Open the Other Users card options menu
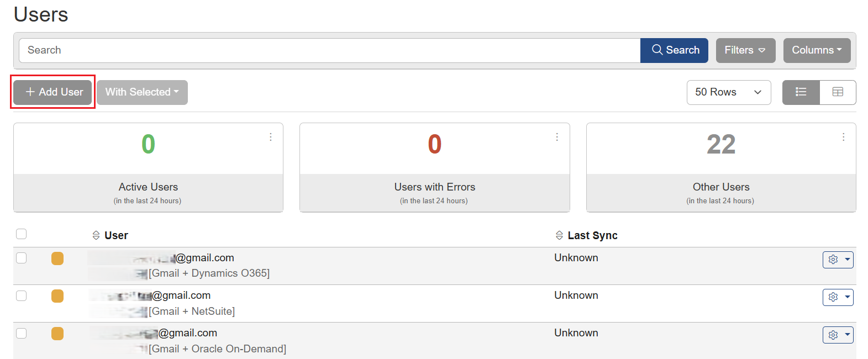 [843, 136]
